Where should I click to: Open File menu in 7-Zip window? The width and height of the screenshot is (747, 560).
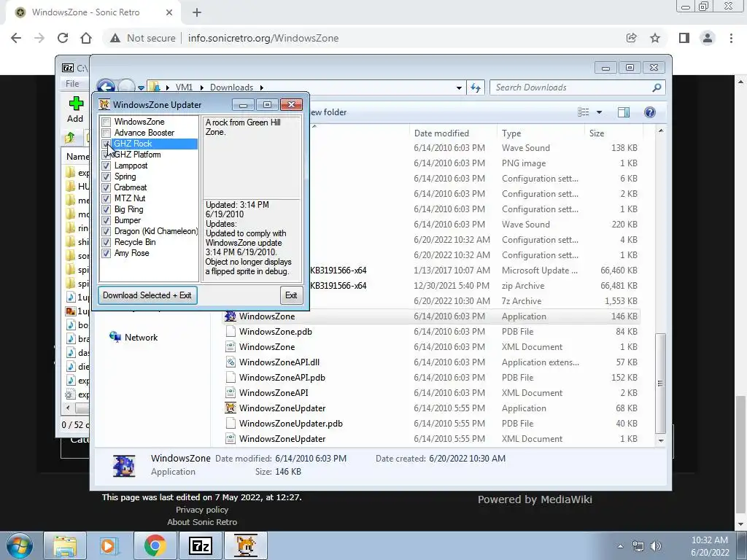[72, 84]
